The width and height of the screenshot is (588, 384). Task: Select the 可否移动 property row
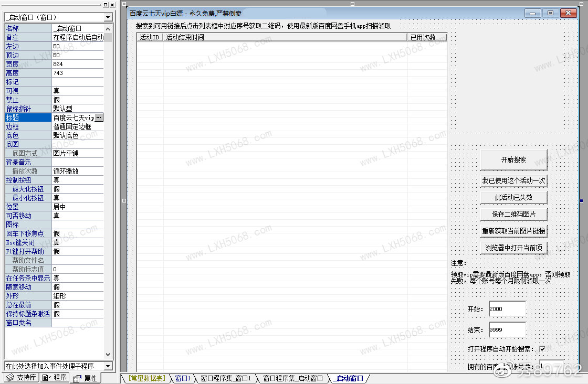coord(55,216)
